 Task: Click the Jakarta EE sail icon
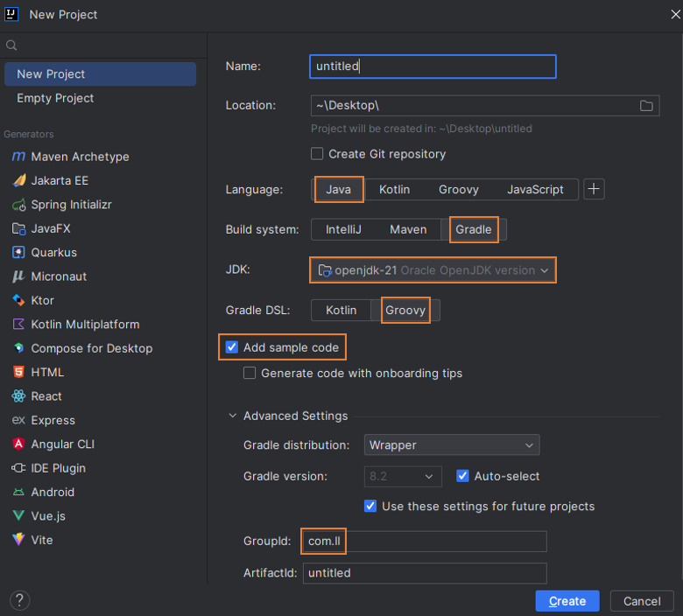[18, 180]
